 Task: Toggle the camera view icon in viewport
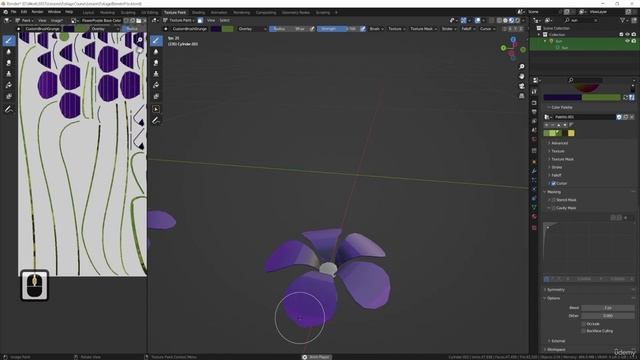[x=521, y=86]
